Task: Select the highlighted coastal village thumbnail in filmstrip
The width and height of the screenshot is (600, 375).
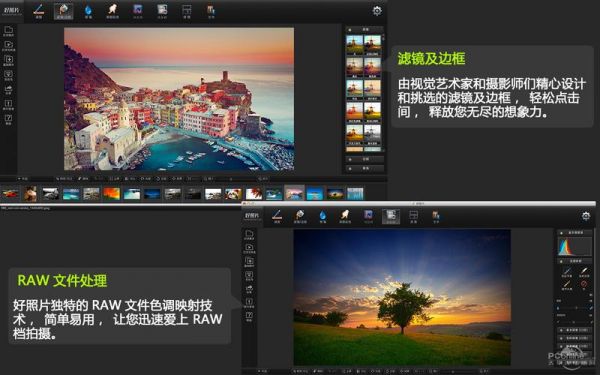Action: pyautogui.click(x=294, y=193)
